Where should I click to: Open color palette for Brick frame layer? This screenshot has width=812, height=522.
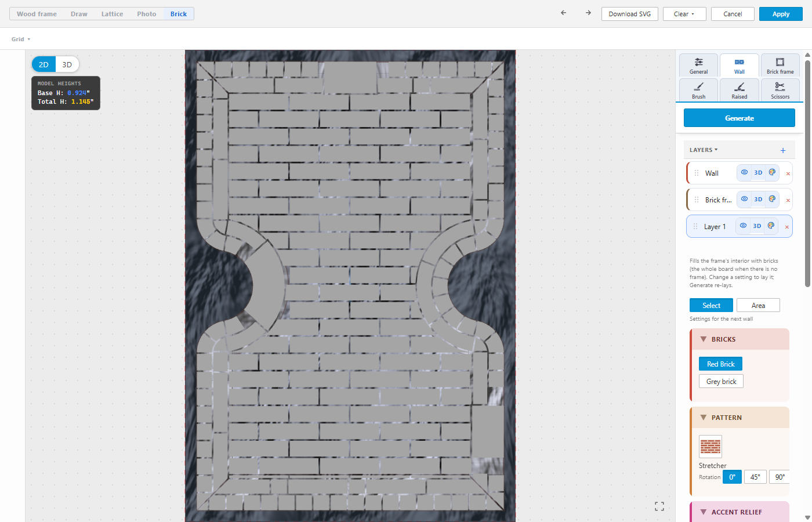point(772,199)
